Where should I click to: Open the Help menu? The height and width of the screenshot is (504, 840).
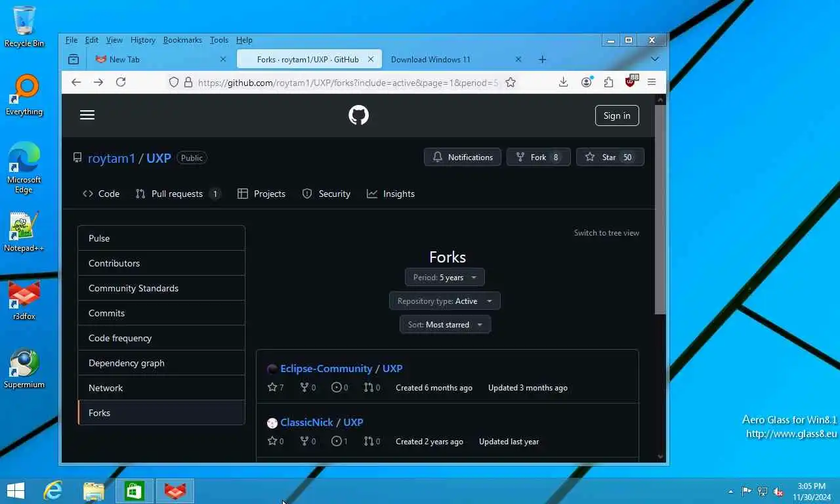coord(244,40)
